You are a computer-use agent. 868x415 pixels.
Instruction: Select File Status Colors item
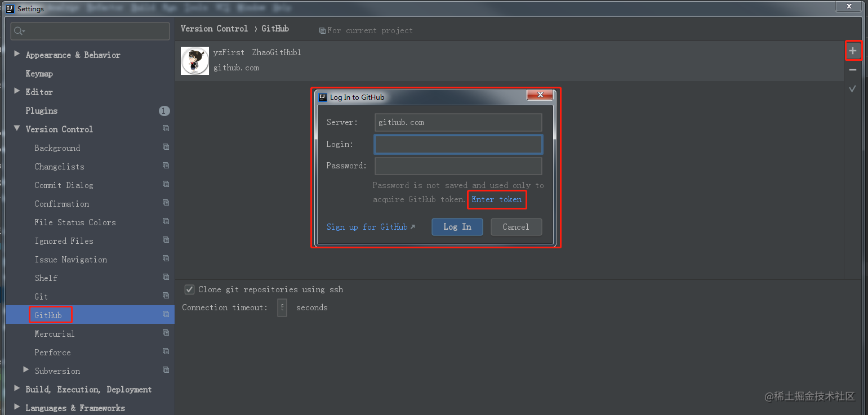(x=75, y=222)
